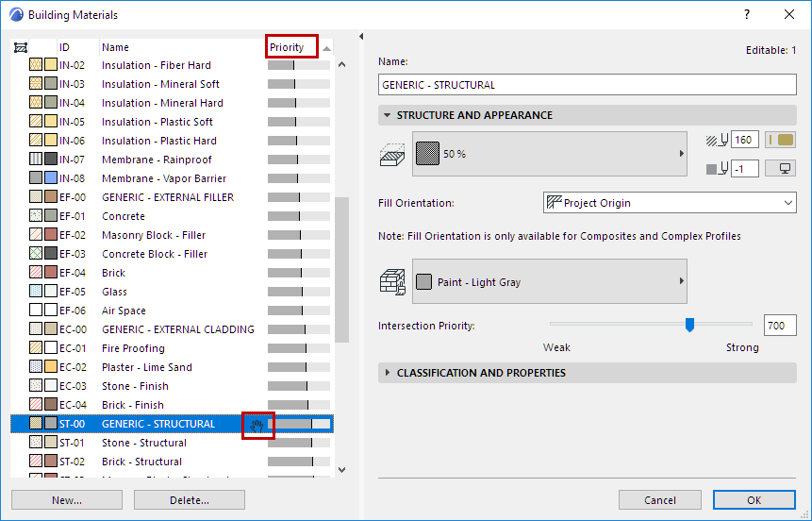Select the Insulation - Mineral Hard row
This screenshot has height=521, width=812.
pyautogui.click(x=172, y=103)
